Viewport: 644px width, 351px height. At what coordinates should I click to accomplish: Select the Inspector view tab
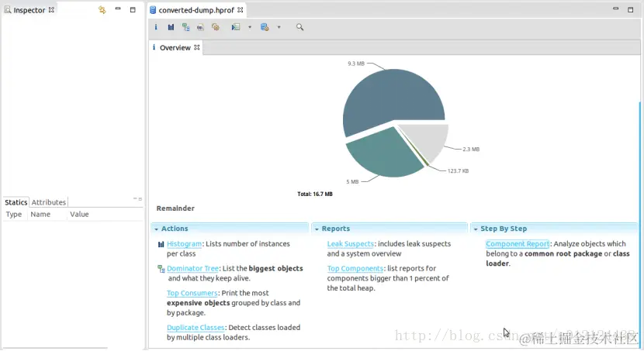pos(29,10)
